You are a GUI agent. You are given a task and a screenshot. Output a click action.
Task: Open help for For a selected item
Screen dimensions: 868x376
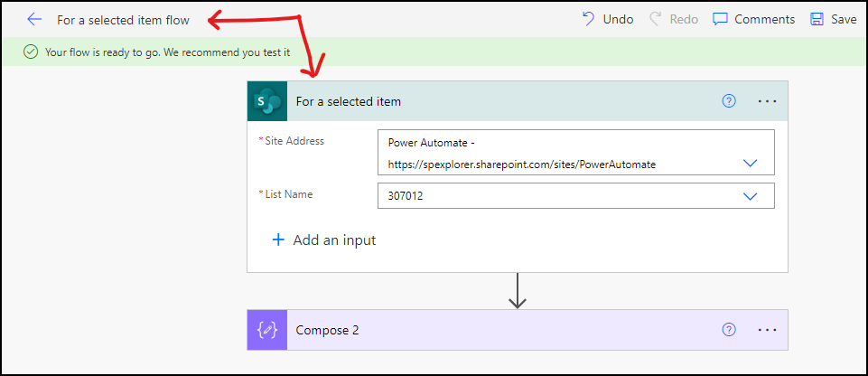click(x=730, y=101)
